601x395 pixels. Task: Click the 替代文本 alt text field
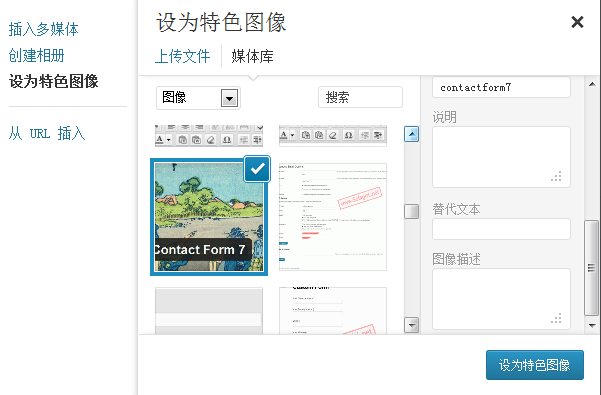coord(501,229)
